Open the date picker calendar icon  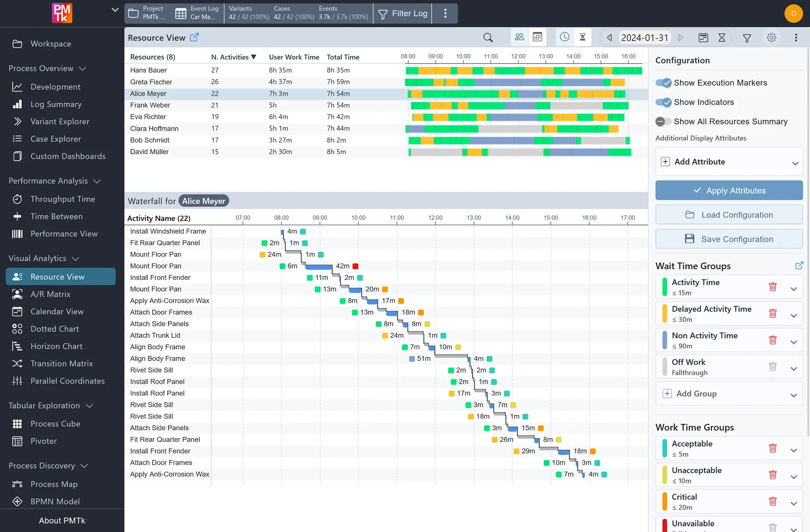(x=703, y=38)
